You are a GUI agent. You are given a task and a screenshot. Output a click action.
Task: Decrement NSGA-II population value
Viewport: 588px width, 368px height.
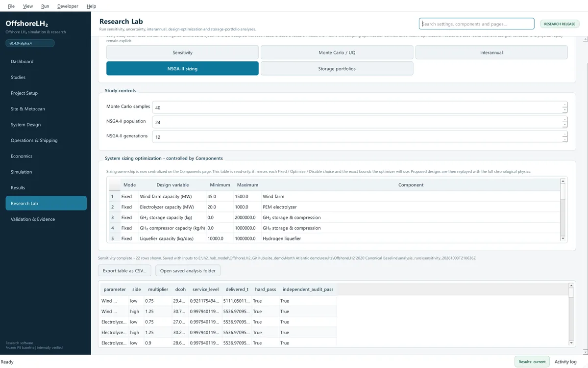(x=564, y=125)
